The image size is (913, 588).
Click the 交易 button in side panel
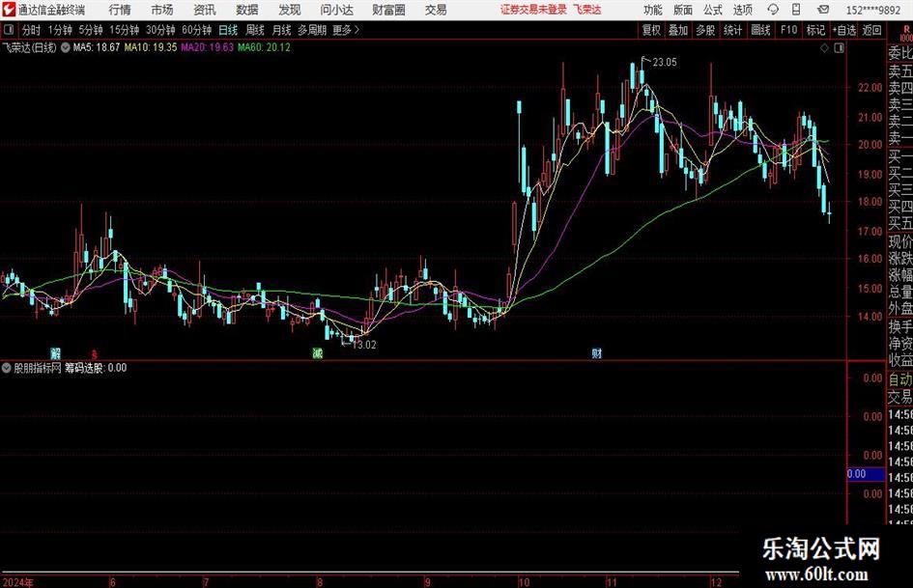pos(899,397)
